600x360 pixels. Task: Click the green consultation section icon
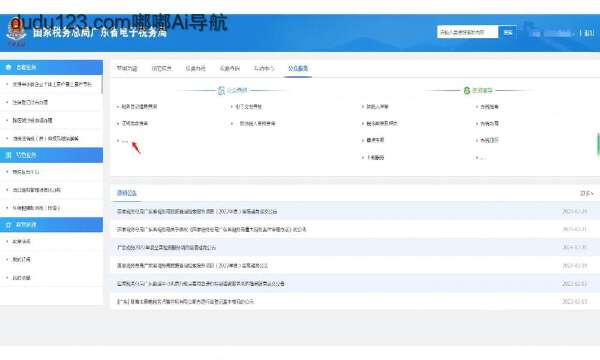466,90
